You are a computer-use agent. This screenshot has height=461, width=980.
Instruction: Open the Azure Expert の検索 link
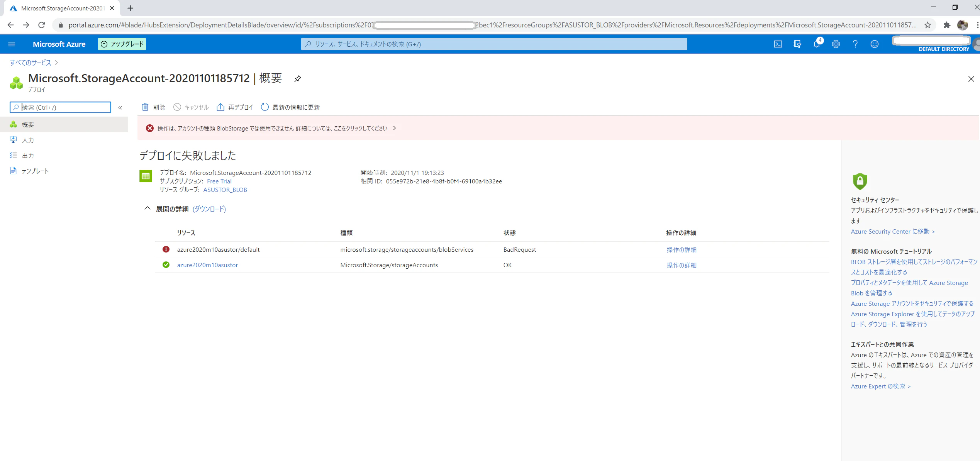point(880,386)
